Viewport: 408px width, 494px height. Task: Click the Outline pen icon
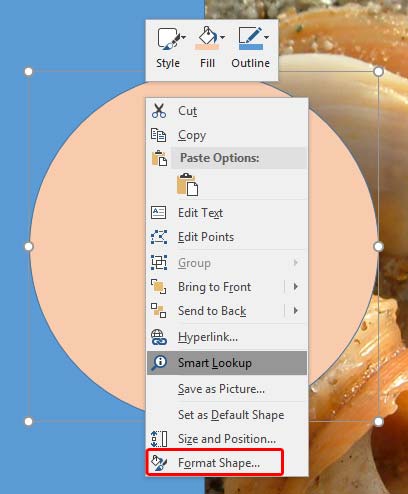tap(250, 34)
